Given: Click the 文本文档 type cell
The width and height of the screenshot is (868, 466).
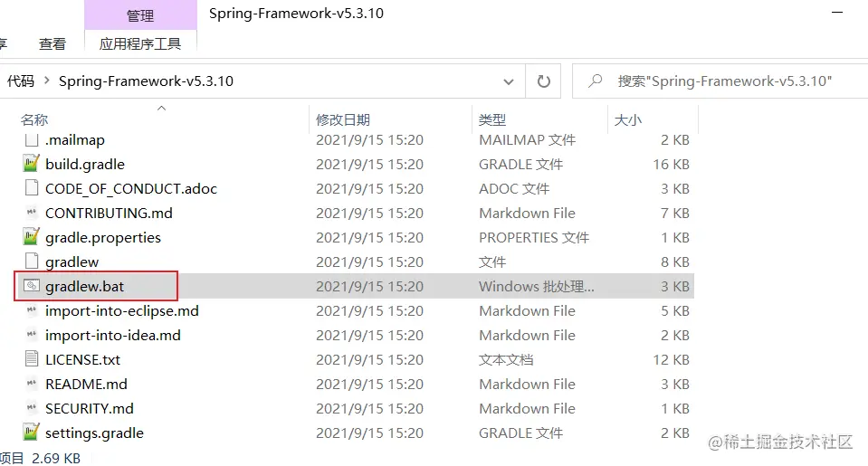Looking at the screenshot, I should pos(506,358).
